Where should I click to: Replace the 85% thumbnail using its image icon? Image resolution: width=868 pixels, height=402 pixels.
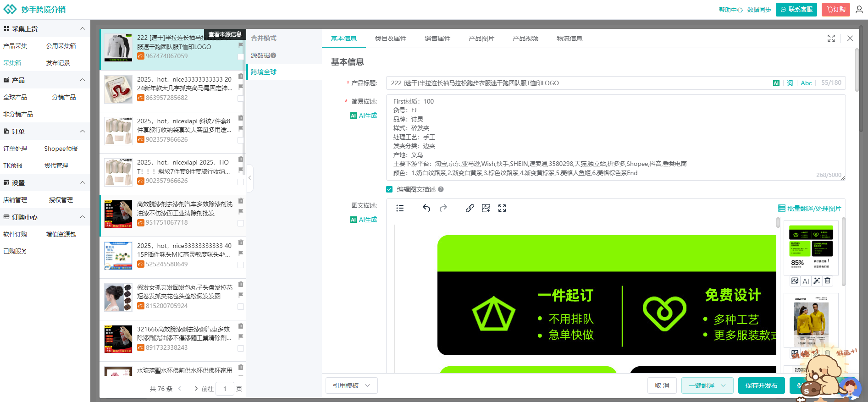click(x=795, y=281)
